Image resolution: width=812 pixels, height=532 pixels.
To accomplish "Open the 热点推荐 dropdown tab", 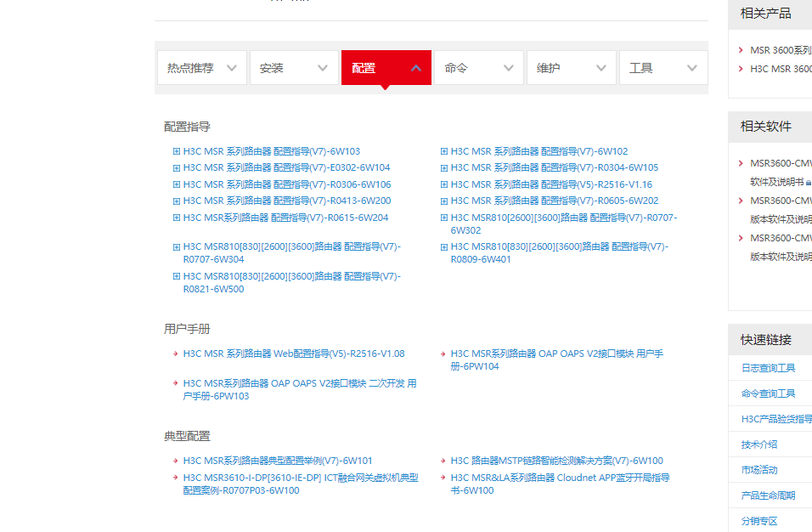I will point(202,67).
